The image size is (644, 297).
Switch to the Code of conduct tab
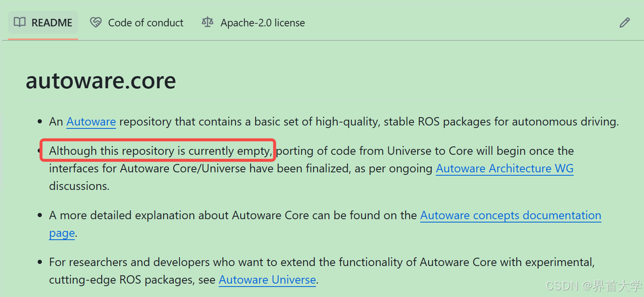(x=145, y=23)
